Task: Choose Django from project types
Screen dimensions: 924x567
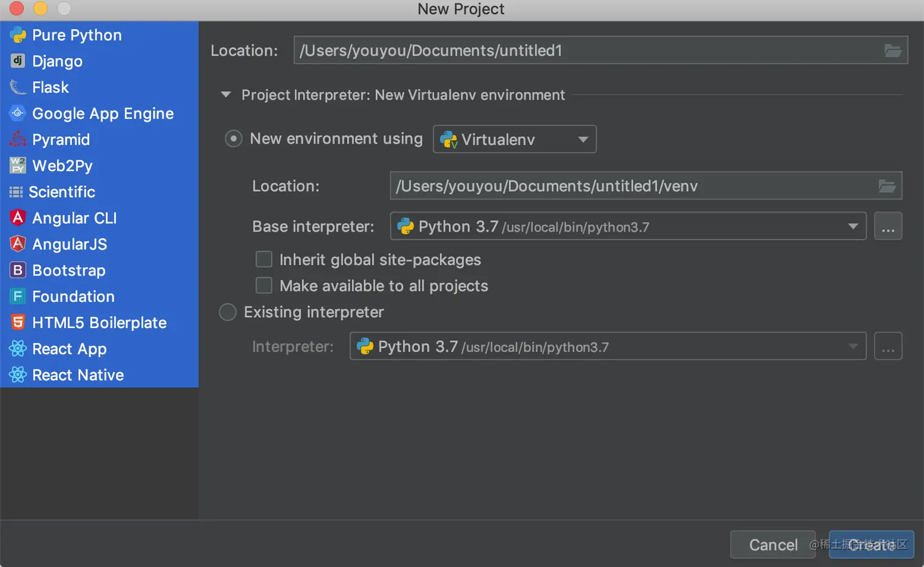Action: [100, 61]
